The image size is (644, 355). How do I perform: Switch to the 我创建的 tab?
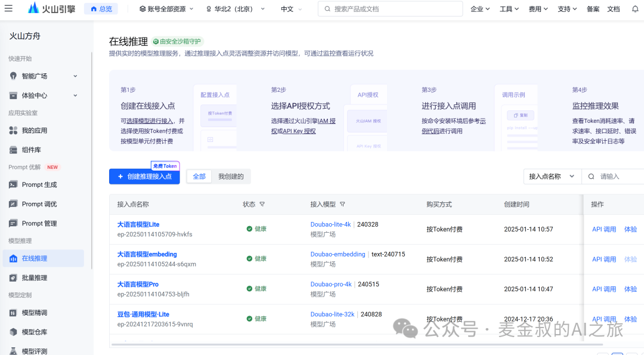(231, 177)
